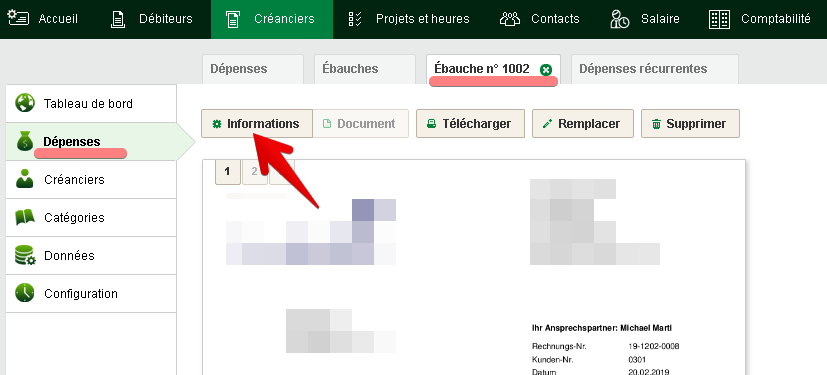Click the Projets et heures checklist icon
827x375 pixels.
pyautogui.click(x=355, y=19)
